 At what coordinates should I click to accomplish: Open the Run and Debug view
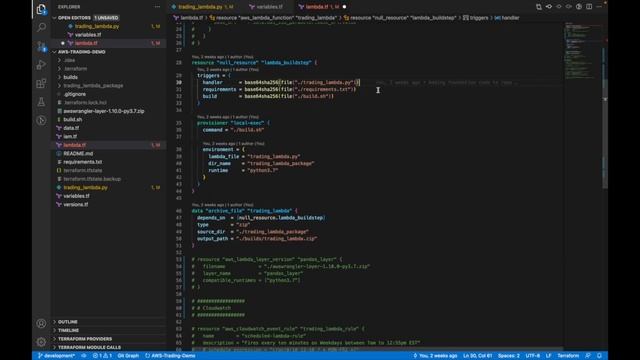pyautogui.click(x=41, y=64)
